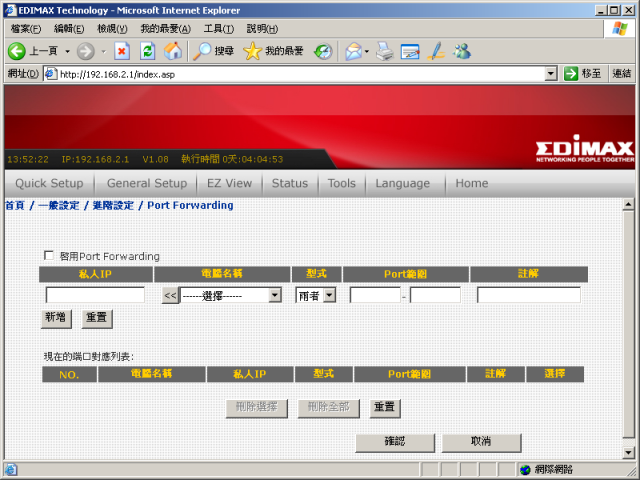Switch to the General Setup tab

pos(147,183)
